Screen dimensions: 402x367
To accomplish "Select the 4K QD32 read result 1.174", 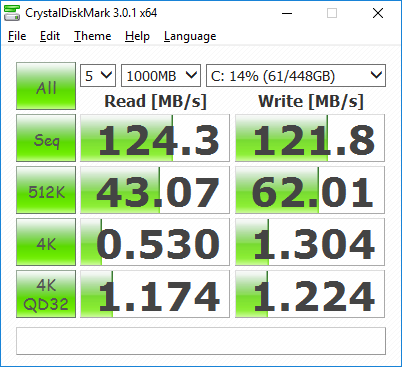I will [155, 294].
